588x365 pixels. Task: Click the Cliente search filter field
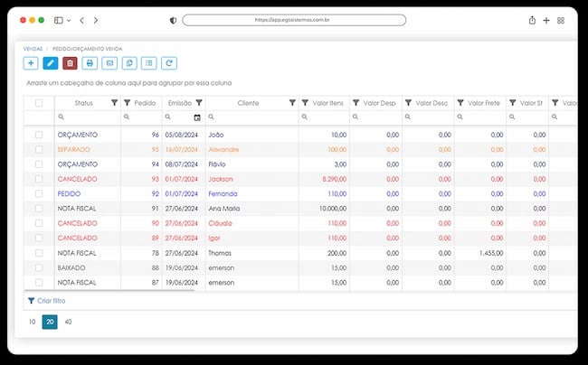coord(252,117)
